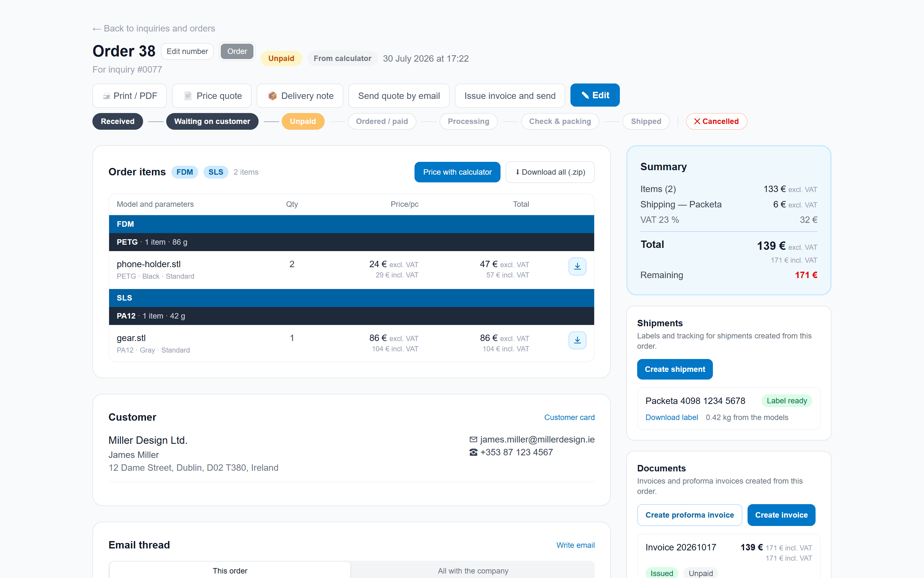Click the gear.stl file name
This screenshot has width=924, height=578.
131,338
